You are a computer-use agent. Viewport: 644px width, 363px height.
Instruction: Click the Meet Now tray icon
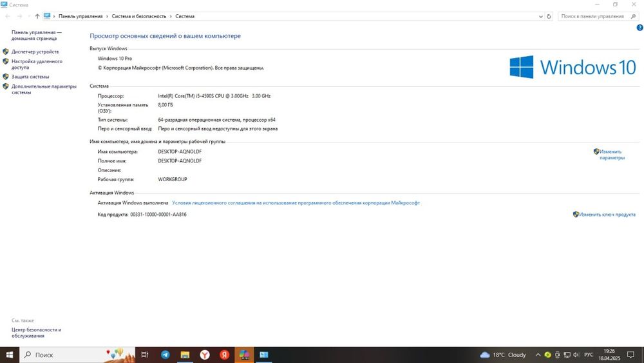557,355
